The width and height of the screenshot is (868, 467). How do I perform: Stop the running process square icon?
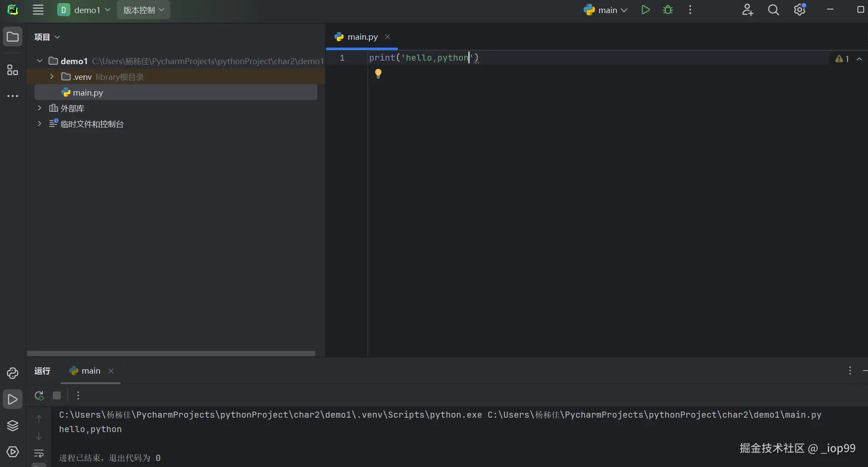coord(57,395)
